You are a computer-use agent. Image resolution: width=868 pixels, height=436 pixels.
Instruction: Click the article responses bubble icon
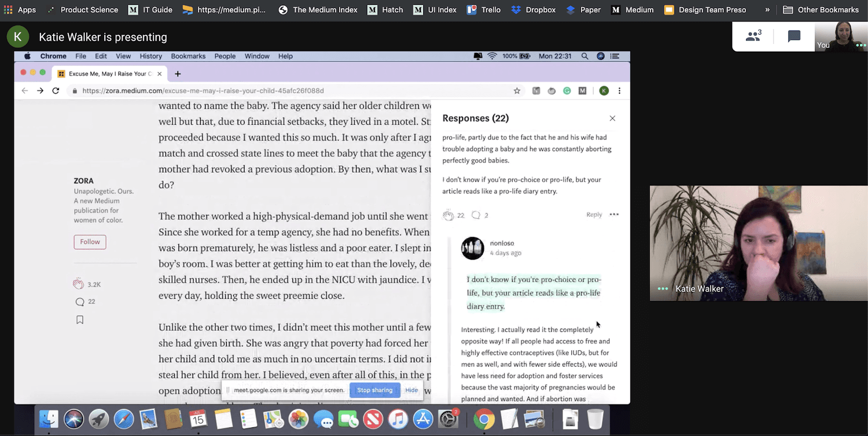pos(80,302)
